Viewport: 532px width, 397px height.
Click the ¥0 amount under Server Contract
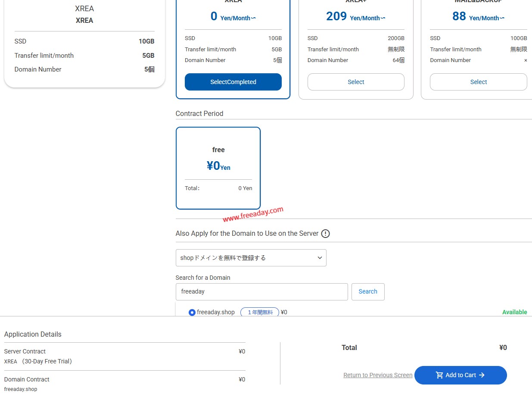242,351
